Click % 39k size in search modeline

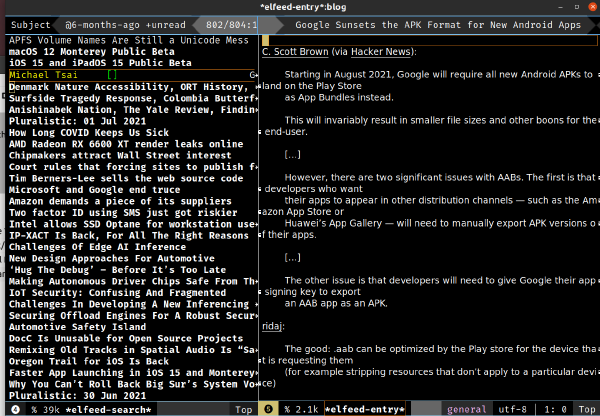coord(45,409)
